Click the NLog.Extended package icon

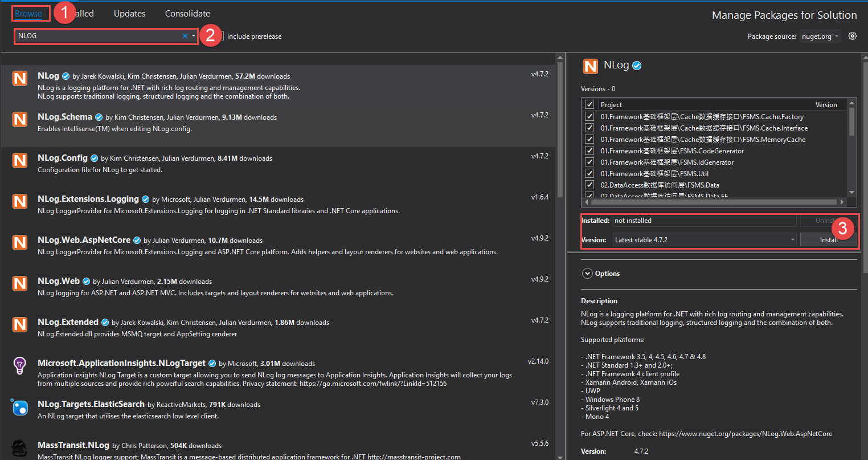(20, 324)
